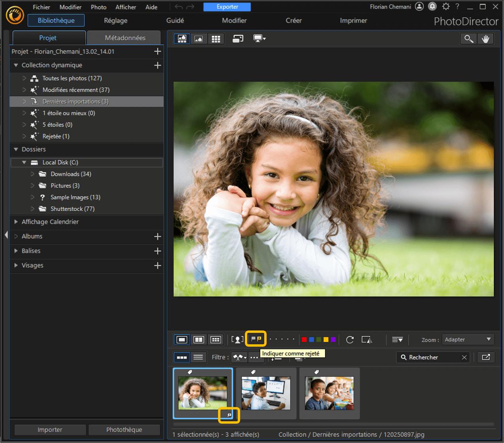Toggle compare two photos view
This screenshot has height=443, width=504.
tap(199, 340)
